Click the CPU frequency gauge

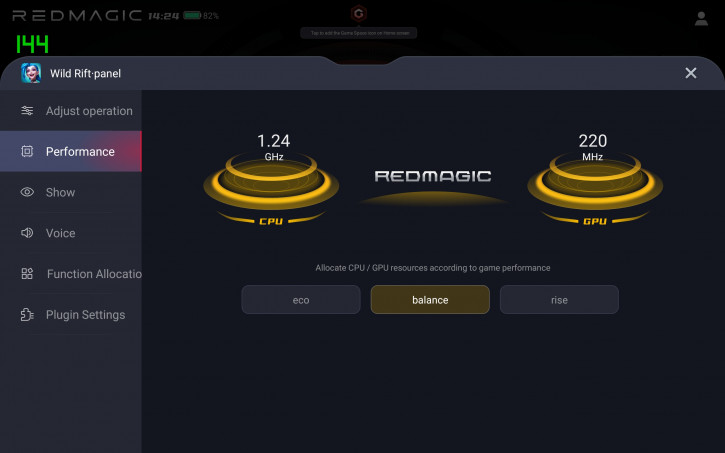(271, 183)
